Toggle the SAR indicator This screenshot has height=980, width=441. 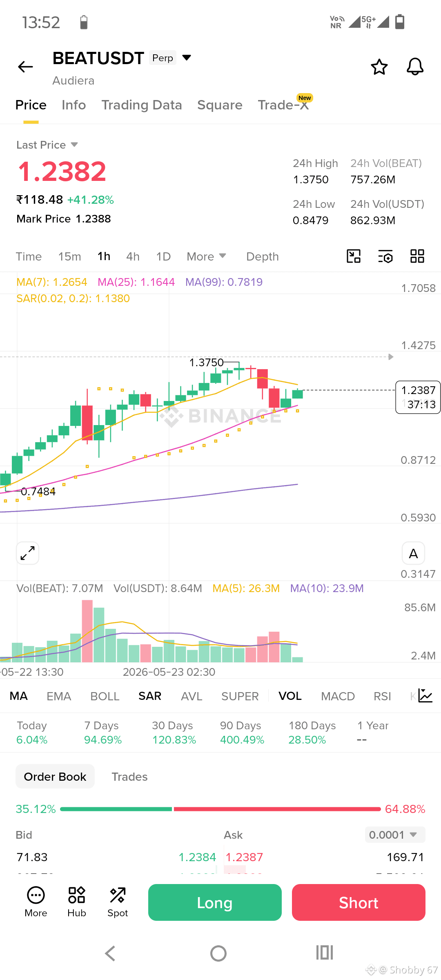click(150, 696)
